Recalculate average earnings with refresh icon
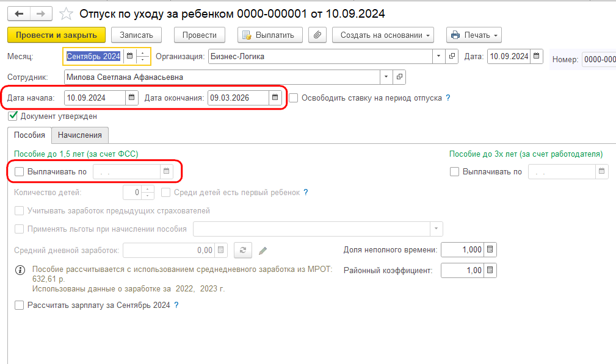Image resolution: width=616 pixels, height=364 pixels. (x=243, y=250)
